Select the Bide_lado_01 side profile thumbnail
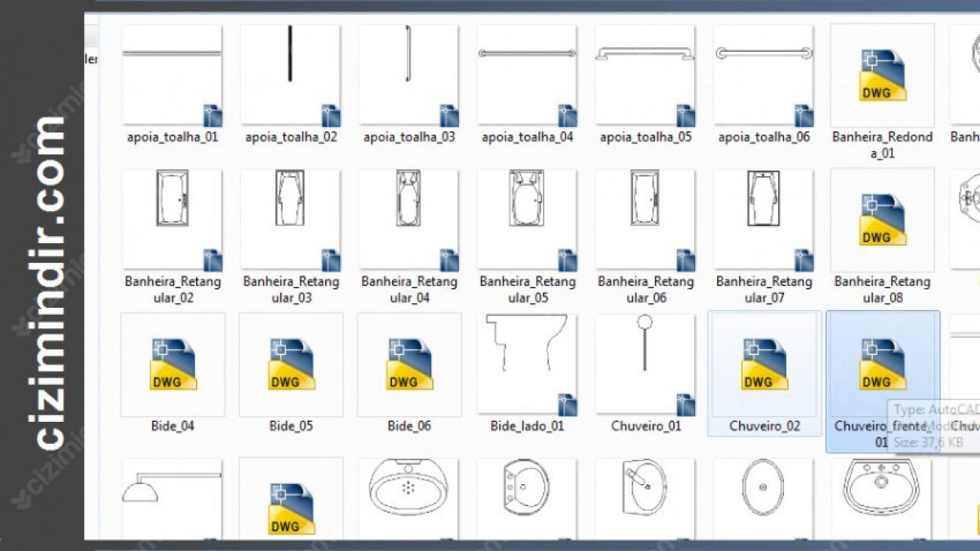This screenshot has height=551, width=980. [x=527, y=364]
